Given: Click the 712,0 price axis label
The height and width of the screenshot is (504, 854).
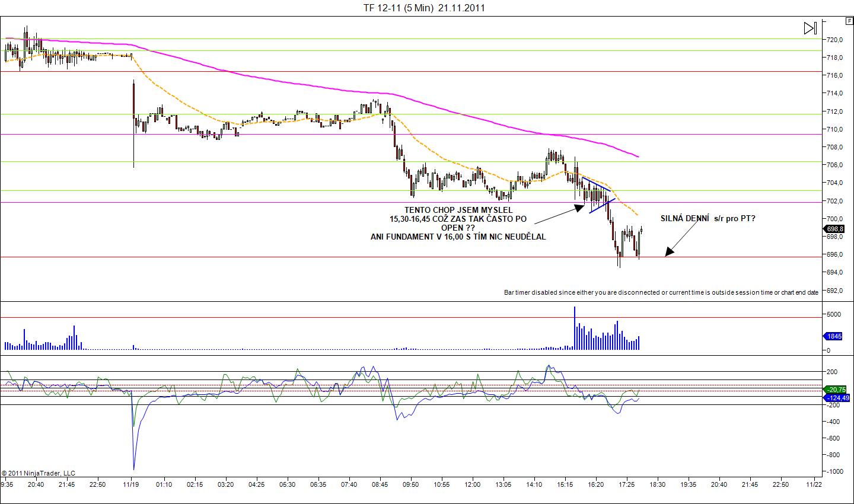Looking at the screenshot, I should click(835, 111).
